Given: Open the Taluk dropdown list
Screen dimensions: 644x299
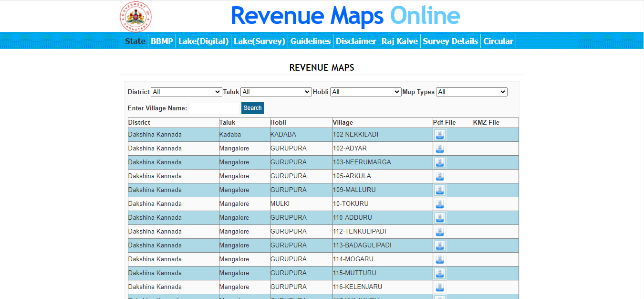Looking at the screenshot, I should (276, 92).
